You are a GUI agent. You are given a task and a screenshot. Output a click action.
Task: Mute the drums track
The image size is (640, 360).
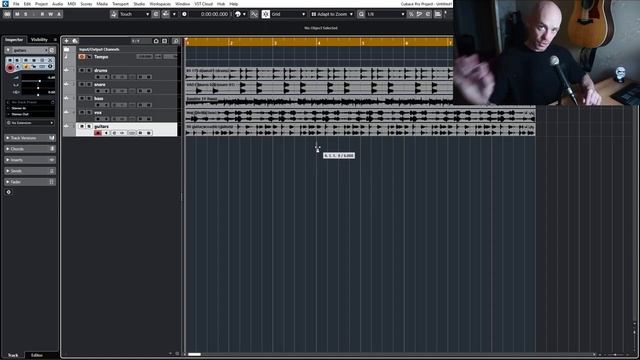coord(82,71)
